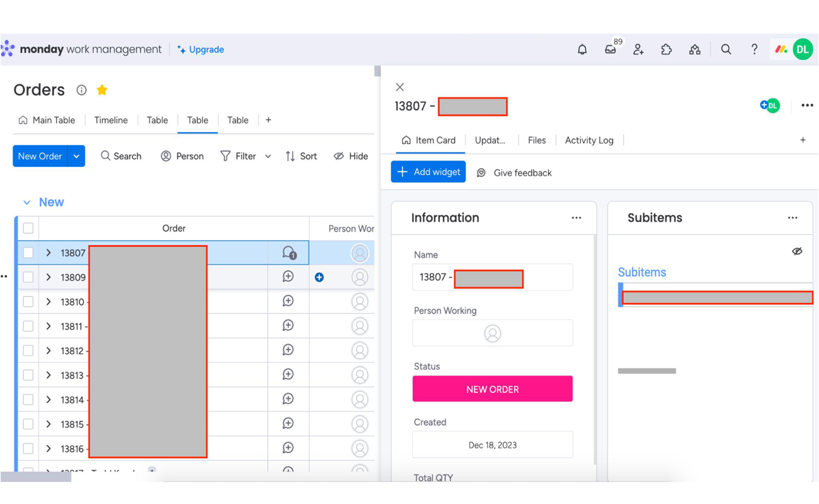
Task: Click the monday logo icon
Action: click(x=8, y=49)
